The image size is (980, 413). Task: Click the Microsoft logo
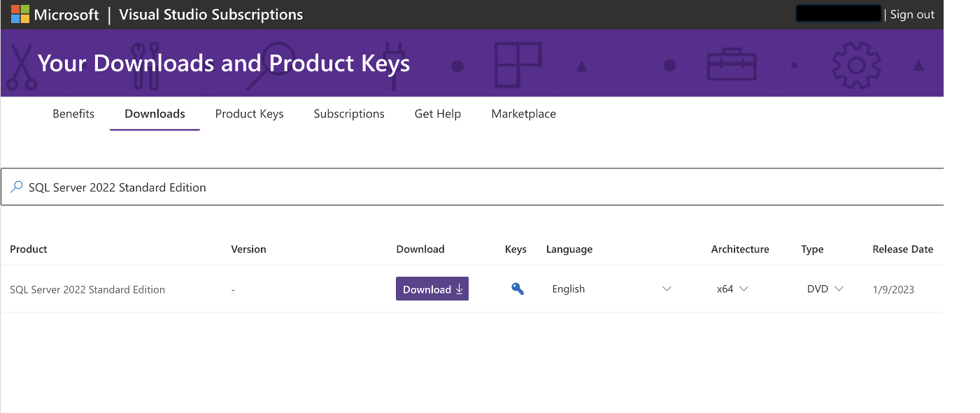(x=55, y=15)
